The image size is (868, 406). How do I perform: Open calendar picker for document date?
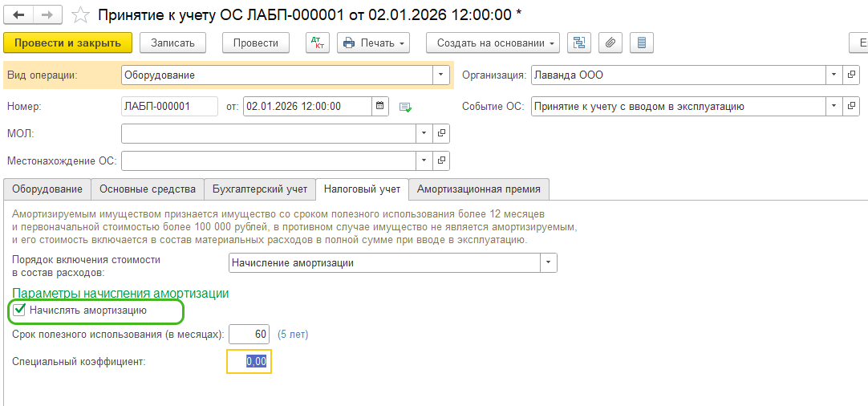pyautogui.click(x=380, y=106)
